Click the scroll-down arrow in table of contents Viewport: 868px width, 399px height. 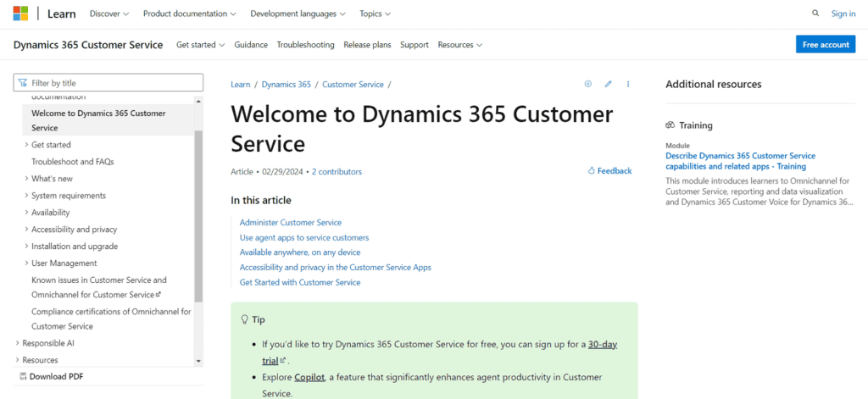198,361
